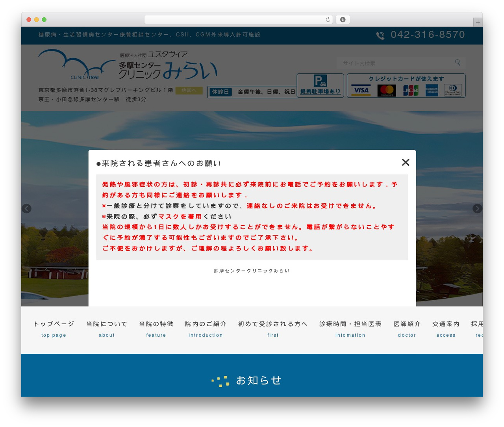Close the patient notice popup

(406, 162)
